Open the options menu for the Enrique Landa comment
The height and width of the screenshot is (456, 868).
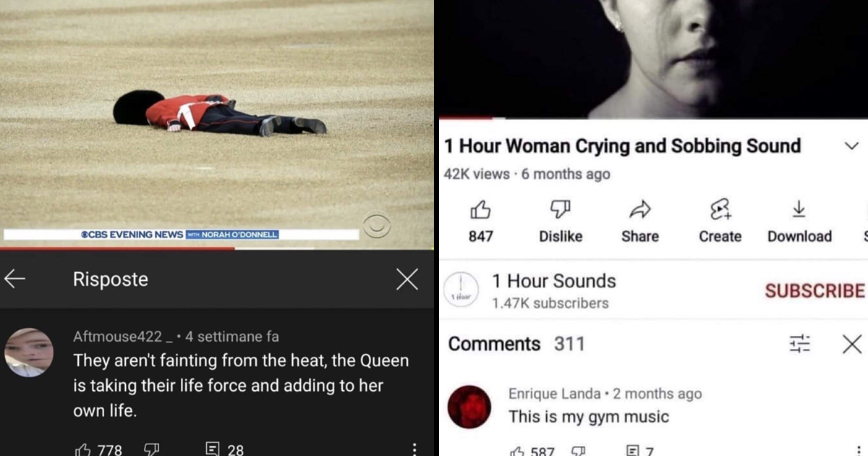click(x=859, y=450)
